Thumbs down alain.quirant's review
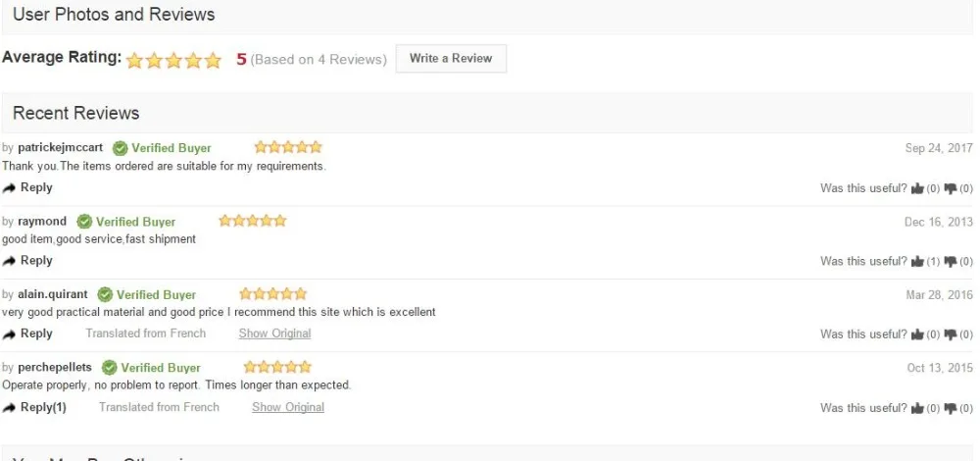 (x=950, y=334)
